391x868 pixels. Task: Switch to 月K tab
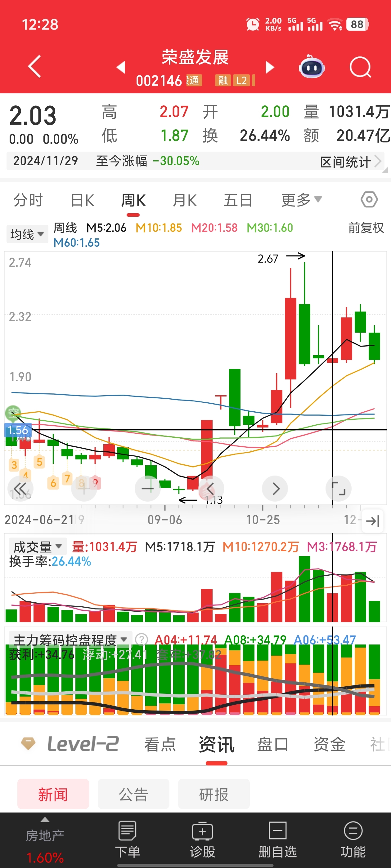click(185, 200)
